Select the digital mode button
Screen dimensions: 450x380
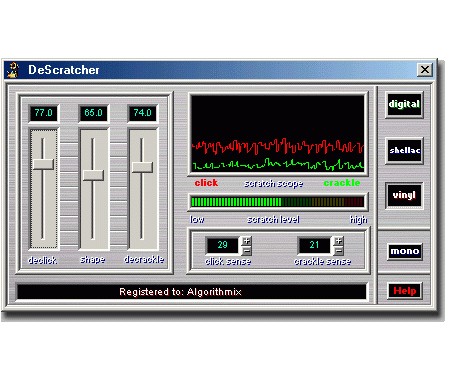(x=404, y=104)
